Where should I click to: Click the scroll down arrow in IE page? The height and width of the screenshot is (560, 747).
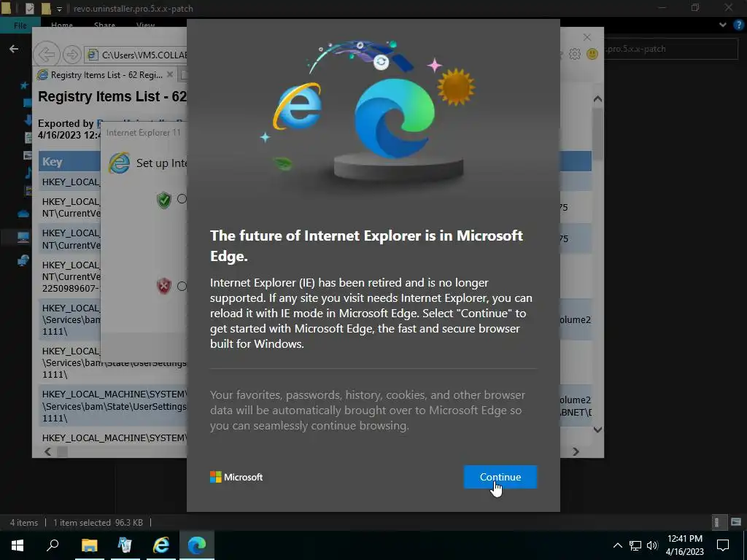tap(597, 429)
